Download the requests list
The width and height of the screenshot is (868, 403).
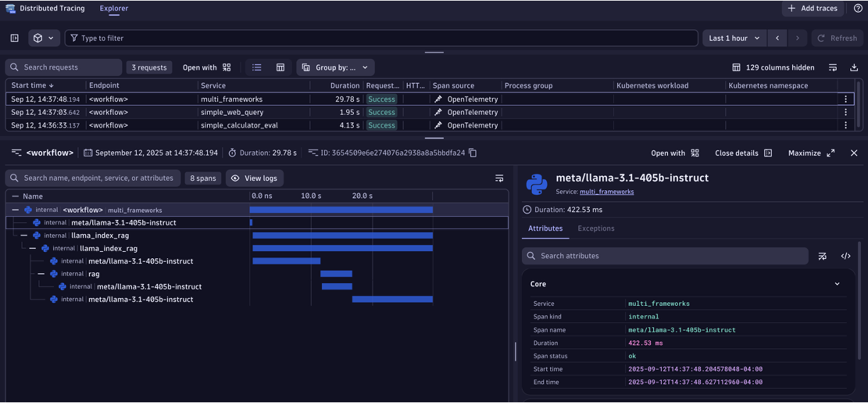tap(854, 67)
